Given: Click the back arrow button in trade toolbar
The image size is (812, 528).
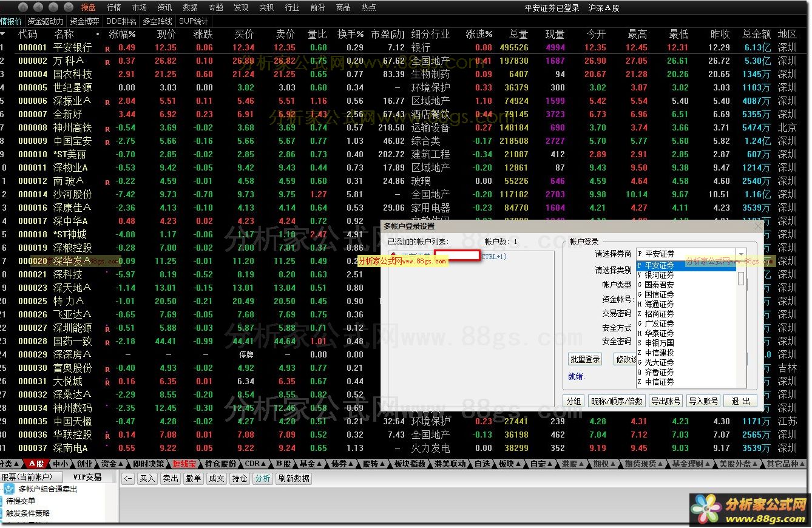Looking at the screenshot, I should (128, 478).
